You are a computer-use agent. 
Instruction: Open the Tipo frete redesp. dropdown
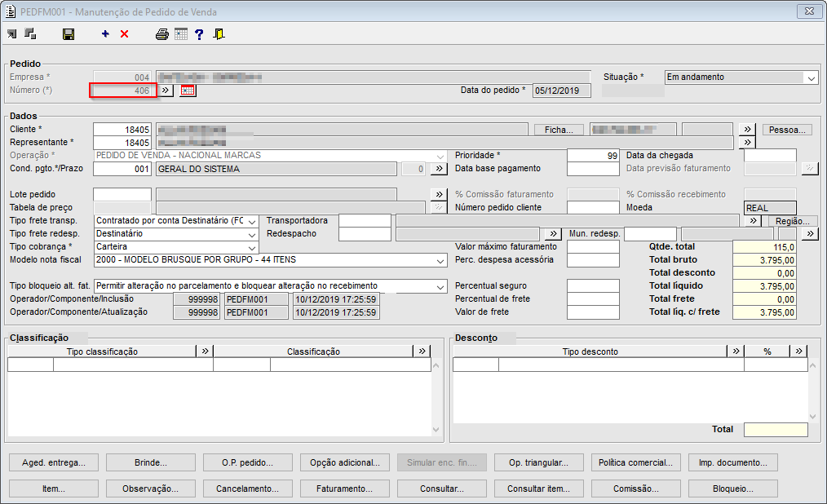[251, 234]
